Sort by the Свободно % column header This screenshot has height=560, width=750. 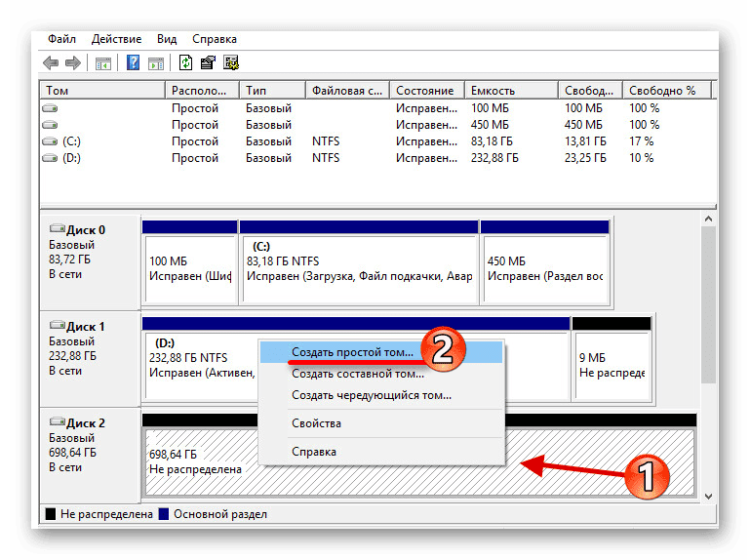[x=667, y=91]
